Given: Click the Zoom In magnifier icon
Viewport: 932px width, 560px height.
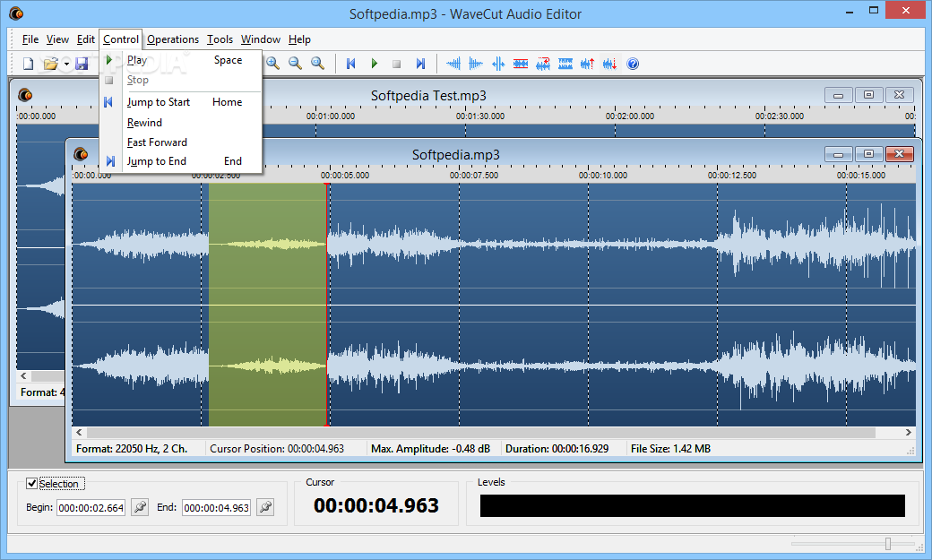Looking at the screenshot, I should (272, 64).
